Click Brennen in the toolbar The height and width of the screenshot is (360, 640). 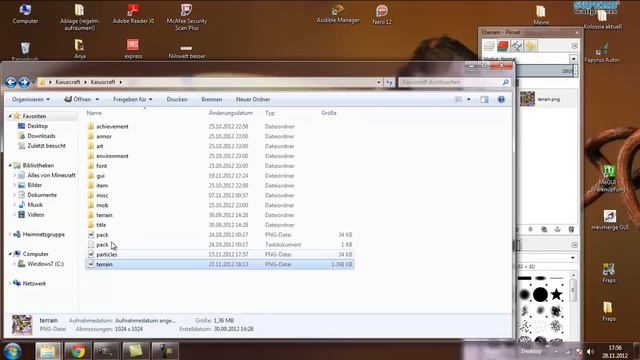point(211,99)
